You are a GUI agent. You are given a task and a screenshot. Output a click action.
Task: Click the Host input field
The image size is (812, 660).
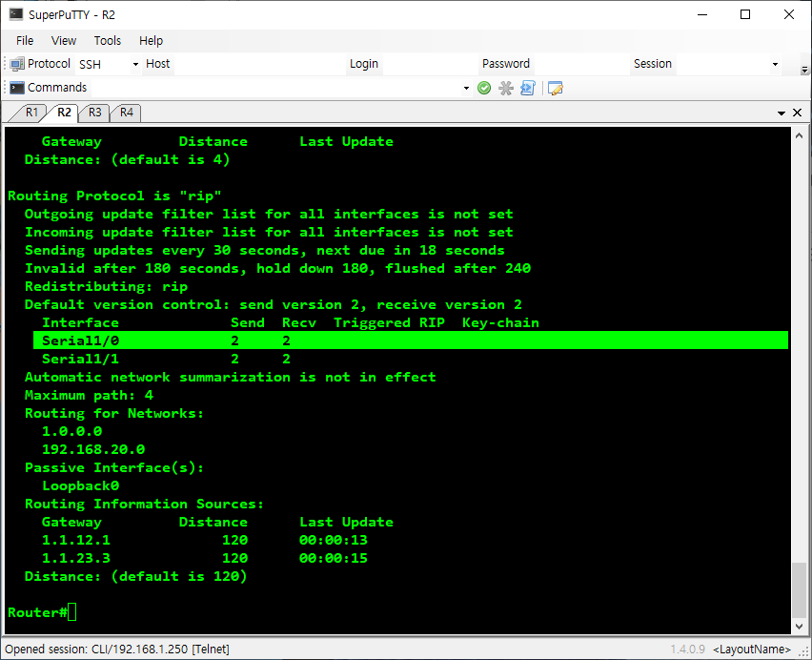pos(260,64)
